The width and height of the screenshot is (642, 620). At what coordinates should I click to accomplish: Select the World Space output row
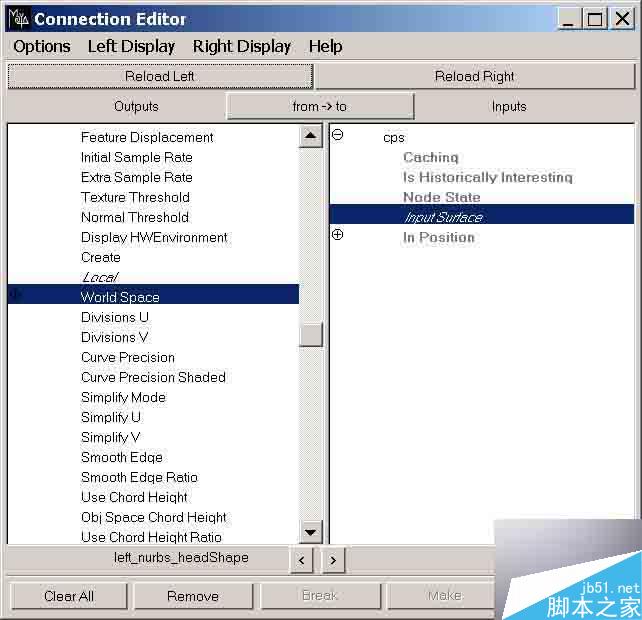[153, 294]
